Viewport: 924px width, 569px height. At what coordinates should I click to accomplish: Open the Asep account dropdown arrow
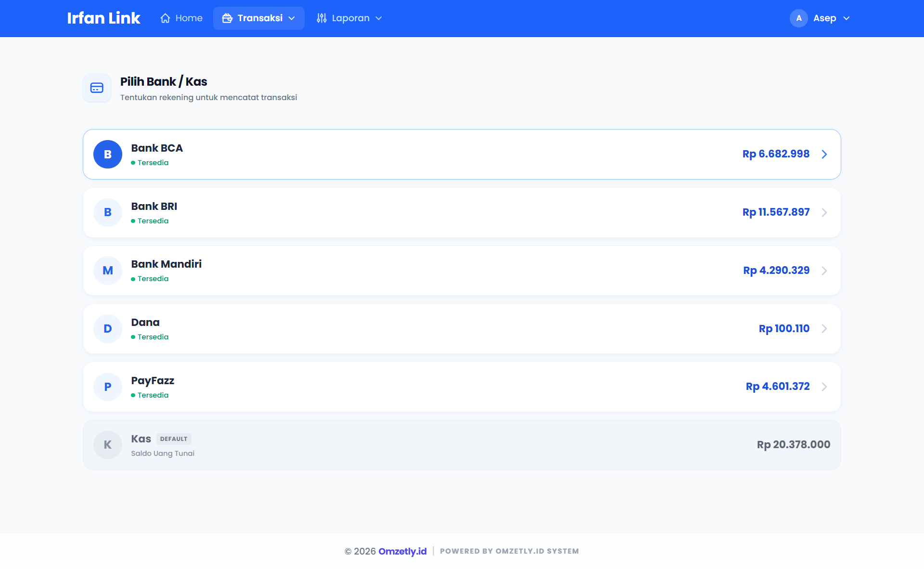(x=847, y=18)
